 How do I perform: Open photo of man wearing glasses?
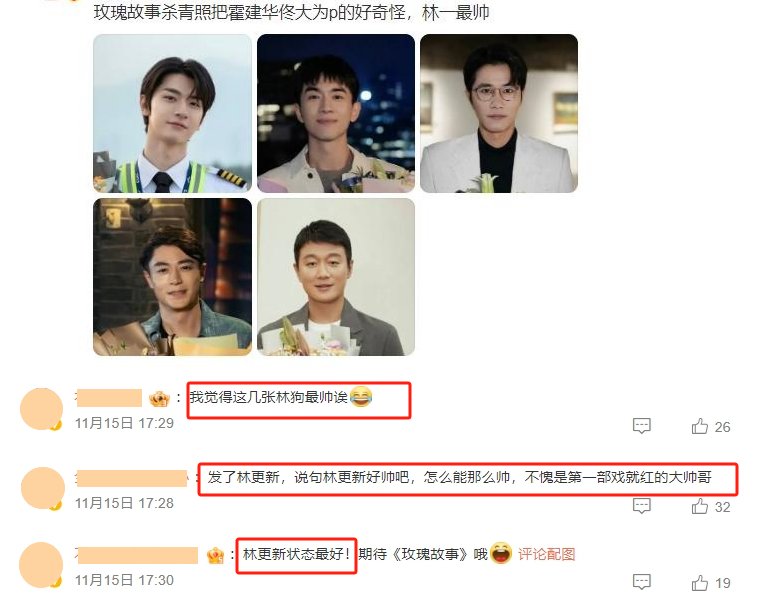pyautogui.click(x=499, y=113)
